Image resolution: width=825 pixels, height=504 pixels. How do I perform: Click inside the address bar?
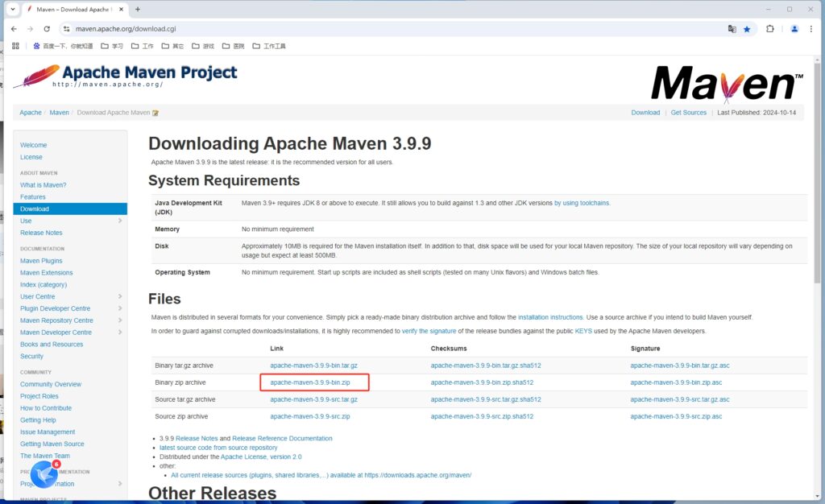(x=242, y=28)
